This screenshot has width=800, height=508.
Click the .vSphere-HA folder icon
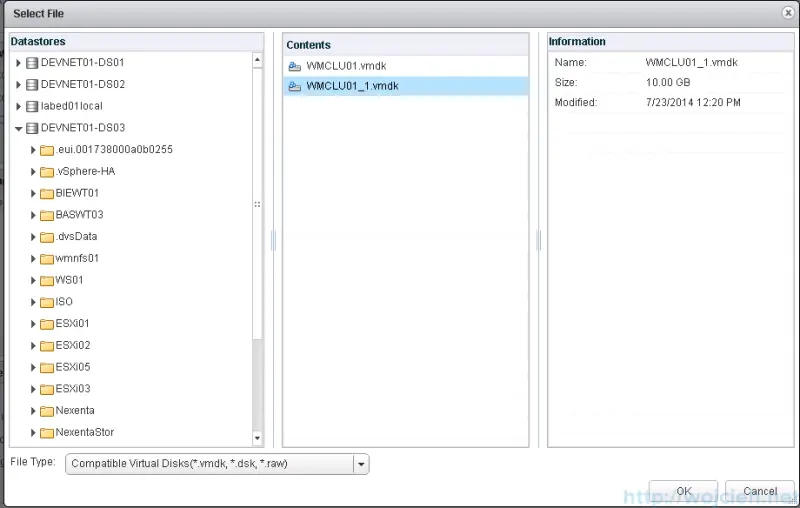[46, 172]
